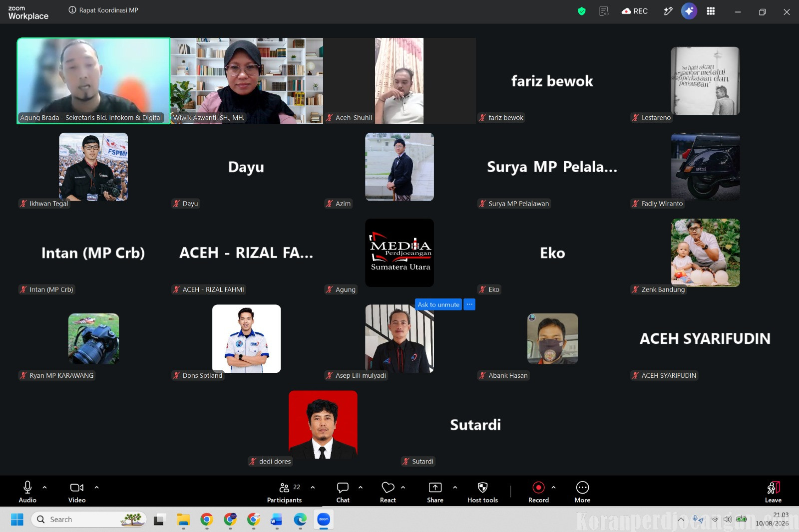799x532 pixels.
Task: Toggle the Record button
Action: point(538,492)
